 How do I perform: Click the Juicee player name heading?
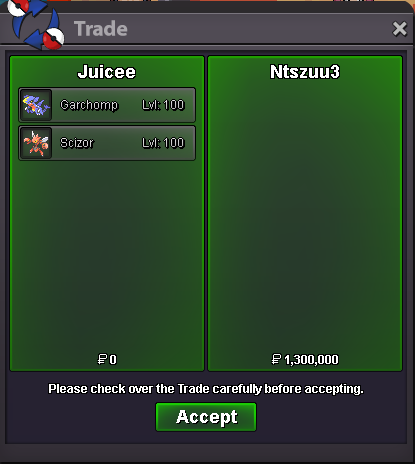pos(107,72)
